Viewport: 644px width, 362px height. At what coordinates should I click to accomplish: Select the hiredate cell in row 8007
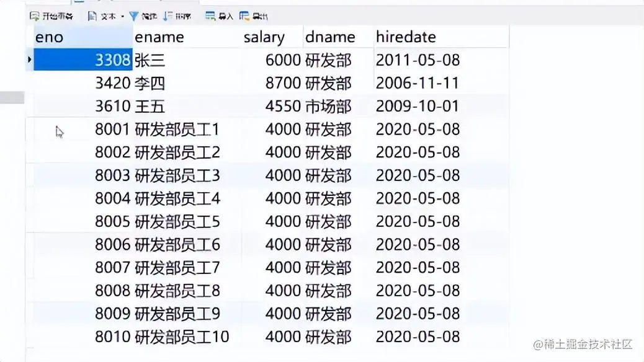(x=442, y=267)
